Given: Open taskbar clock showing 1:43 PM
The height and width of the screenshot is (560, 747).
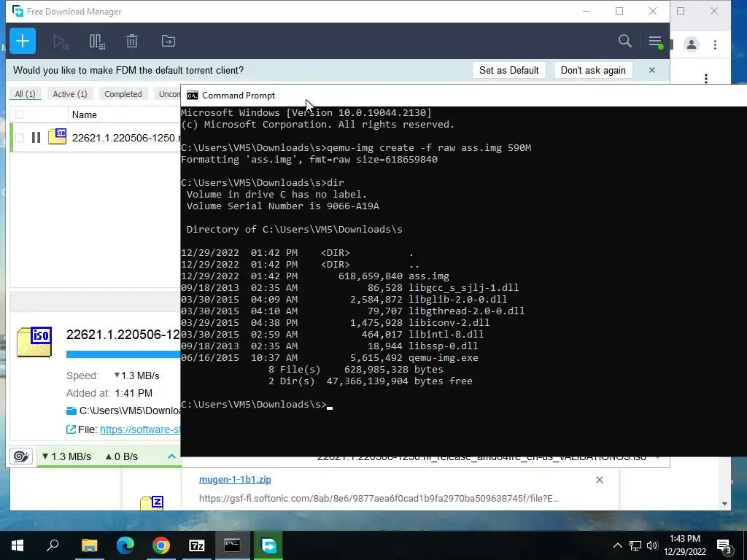Looking at the screenshot, I should (x=685, y=545).
